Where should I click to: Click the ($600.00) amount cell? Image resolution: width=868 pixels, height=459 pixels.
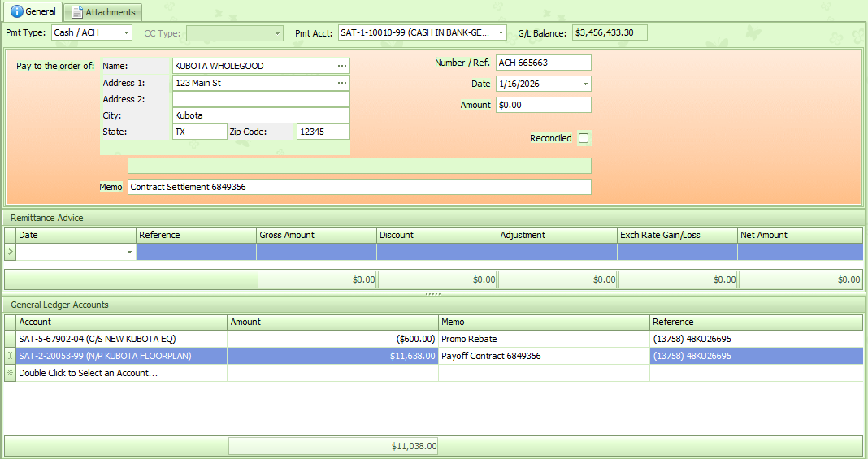pos(332,339)
